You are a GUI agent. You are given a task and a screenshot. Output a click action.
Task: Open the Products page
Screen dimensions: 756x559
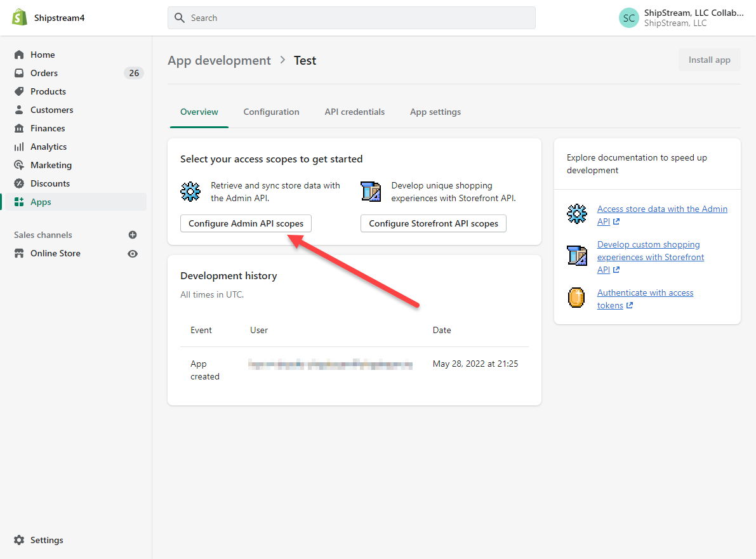point(48,91)
